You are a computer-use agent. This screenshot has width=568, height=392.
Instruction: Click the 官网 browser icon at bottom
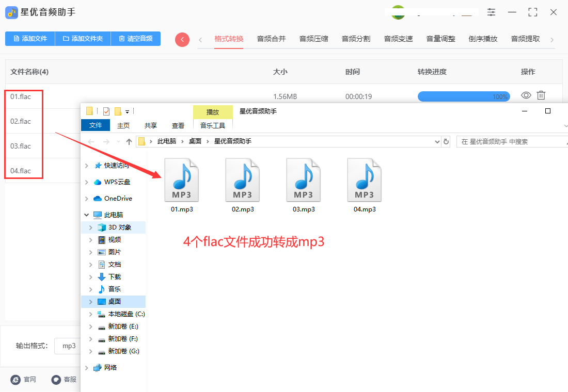(x=14, y=380)
